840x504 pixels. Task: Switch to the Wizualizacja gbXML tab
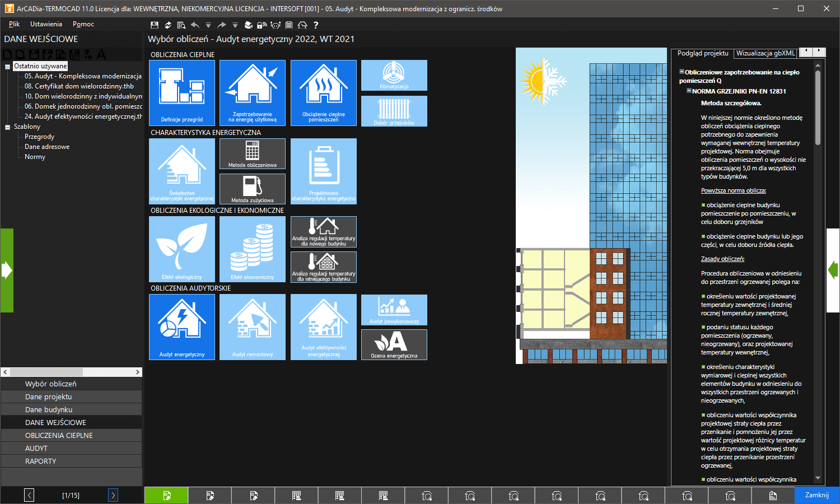[766, 53]
